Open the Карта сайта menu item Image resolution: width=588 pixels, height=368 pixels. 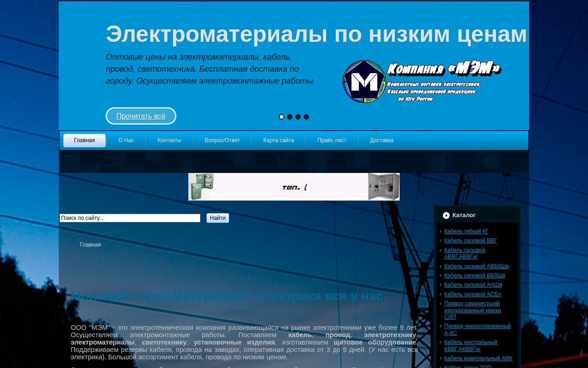[x=279, y=140]
